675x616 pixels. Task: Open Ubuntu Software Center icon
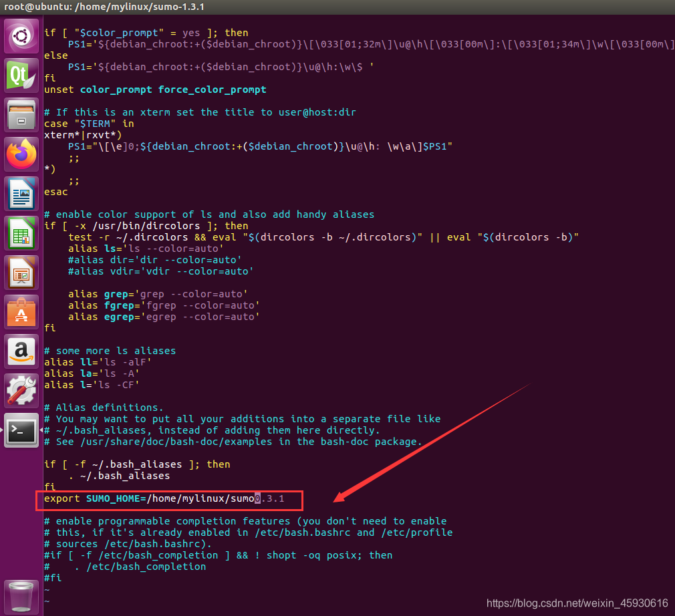(x=21, y=312)
